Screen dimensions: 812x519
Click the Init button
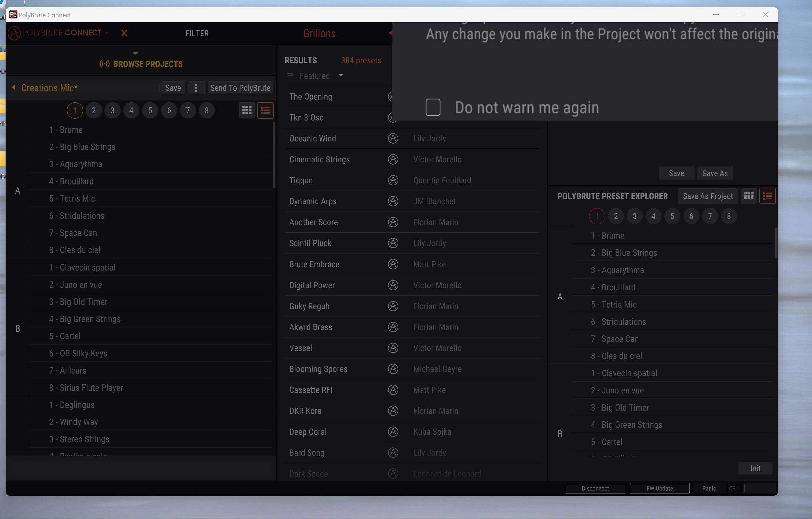(x=755, y=469)
